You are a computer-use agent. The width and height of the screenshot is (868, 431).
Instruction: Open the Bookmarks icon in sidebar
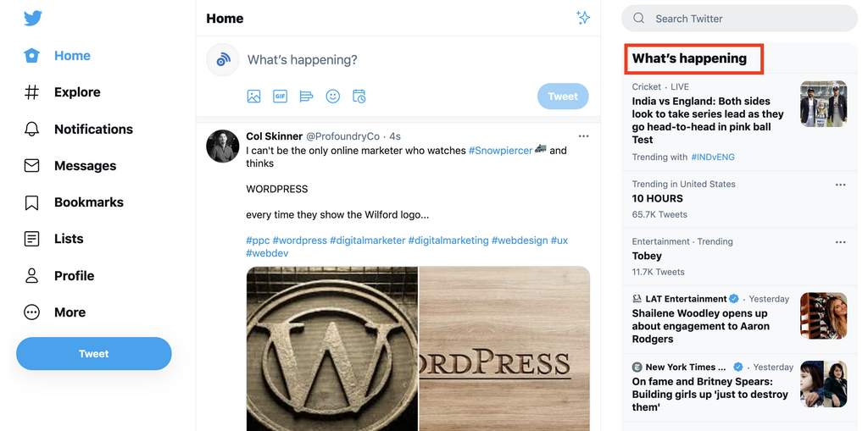tap(32, 202)
